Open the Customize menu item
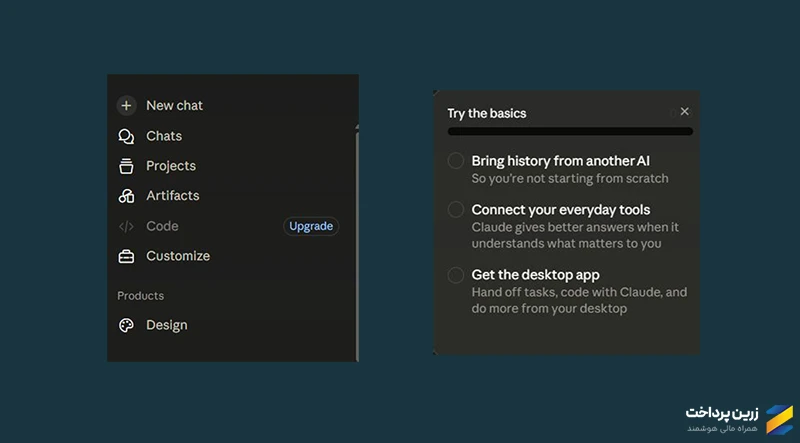 click(178, 256)
